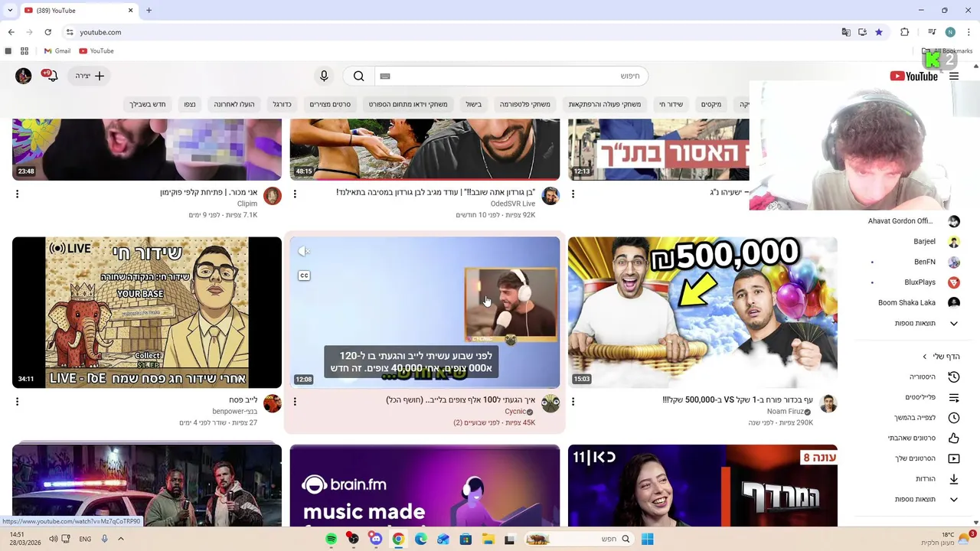
Task: Click the magnifier search button
Action: click(x=358, y=76)
